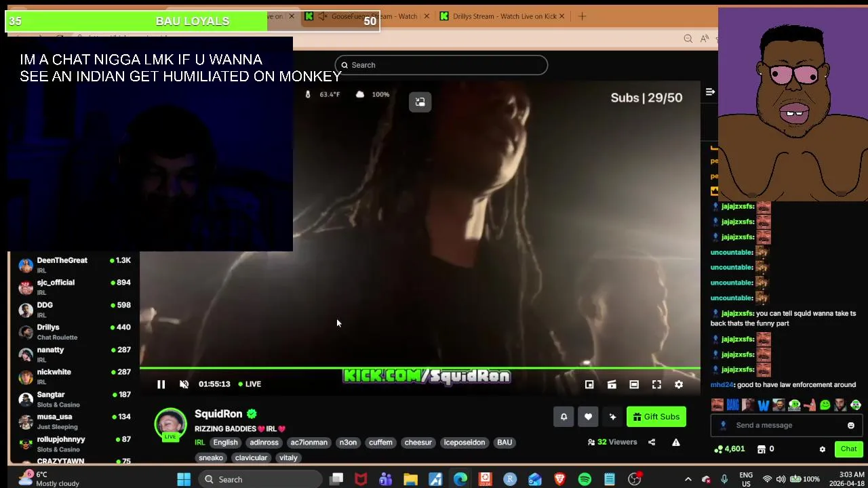This screenshot has width=868, height=488.
Task: Click the mhd24 username in chat
Action: (x=722, y=385)
